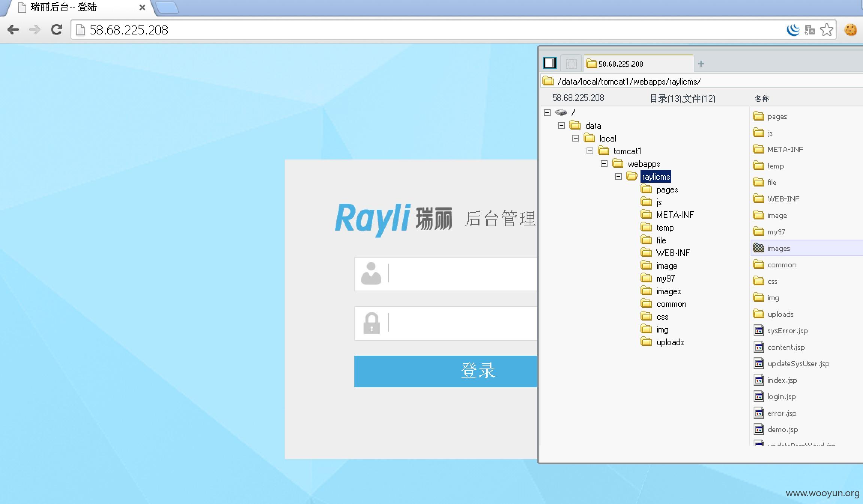Select uploads folder in file list

(x=780, y=314)
